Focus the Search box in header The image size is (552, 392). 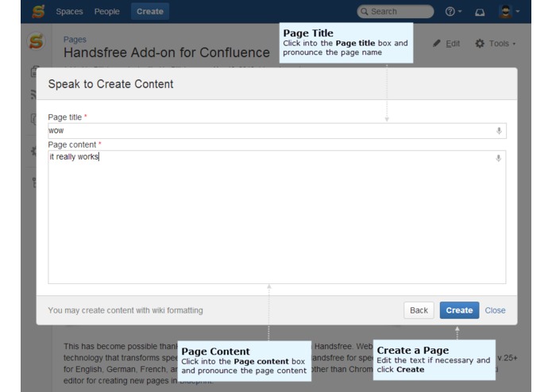[x=396, y=12]
